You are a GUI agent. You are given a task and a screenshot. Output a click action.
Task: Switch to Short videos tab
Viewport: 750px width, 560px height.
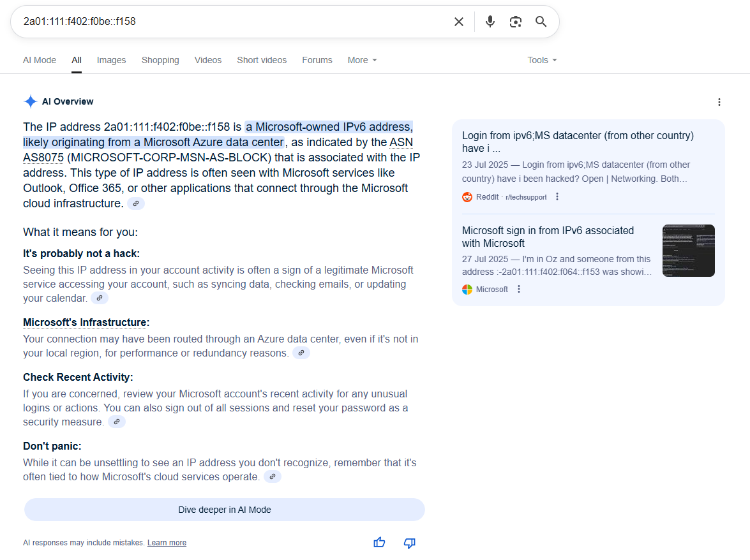tap(262, 60)
